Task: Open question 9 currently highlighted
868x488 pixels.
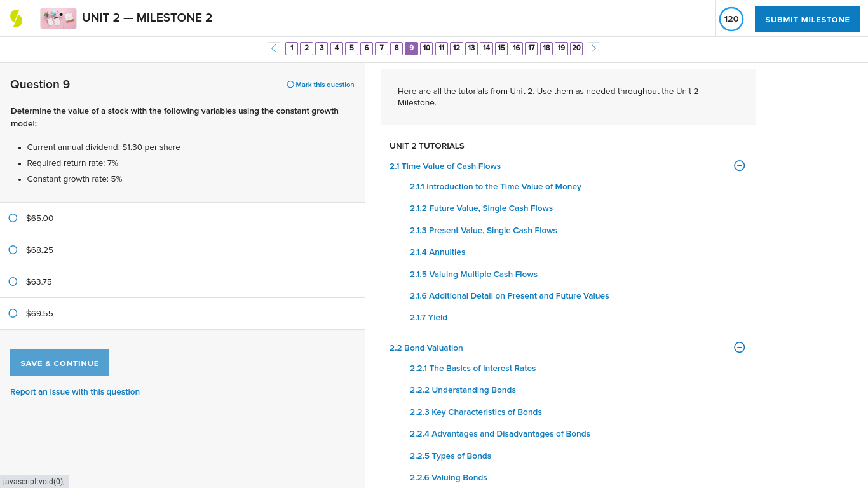Action: click(x=411, y=48)
